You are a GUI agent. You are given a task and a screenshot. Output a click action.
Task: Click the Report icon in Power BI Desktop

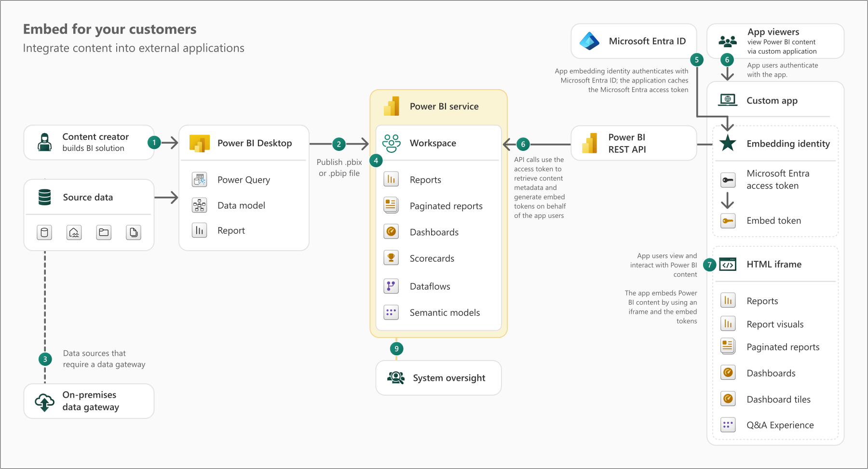click(200, 230)
